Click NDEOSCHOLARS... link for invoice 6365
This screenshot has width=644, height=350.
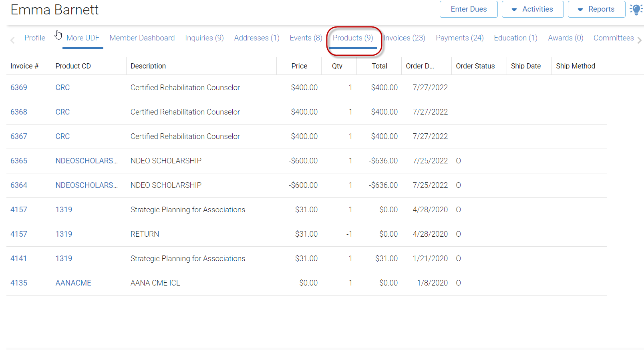pos(87,161)
